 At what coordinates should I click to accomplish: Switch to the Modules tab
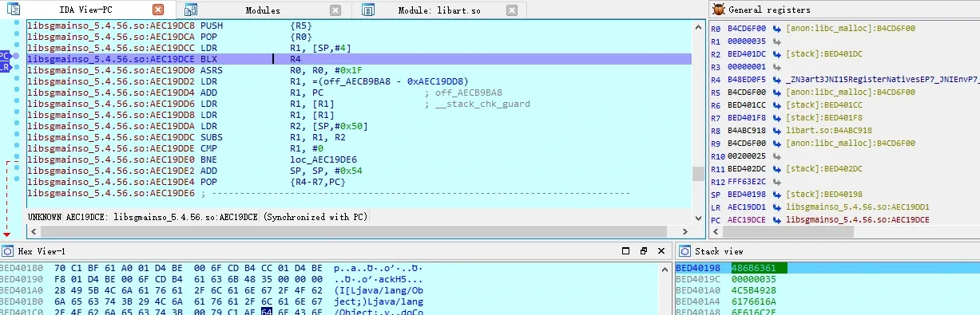[x=262, y=10]
